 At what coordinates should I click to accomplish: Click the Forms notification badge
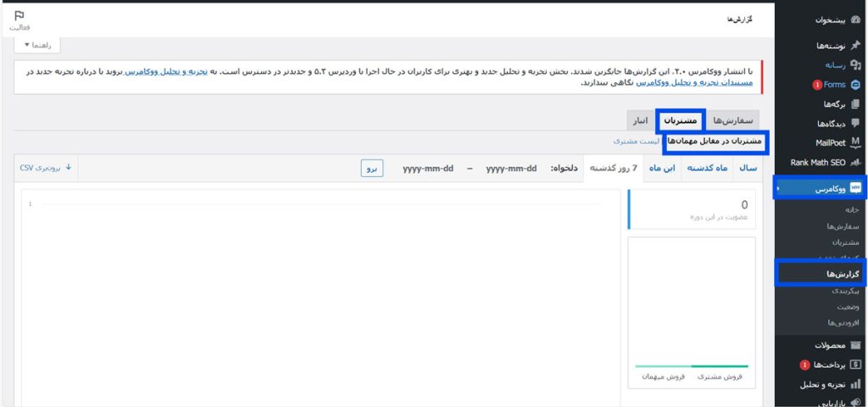(817, 85)
